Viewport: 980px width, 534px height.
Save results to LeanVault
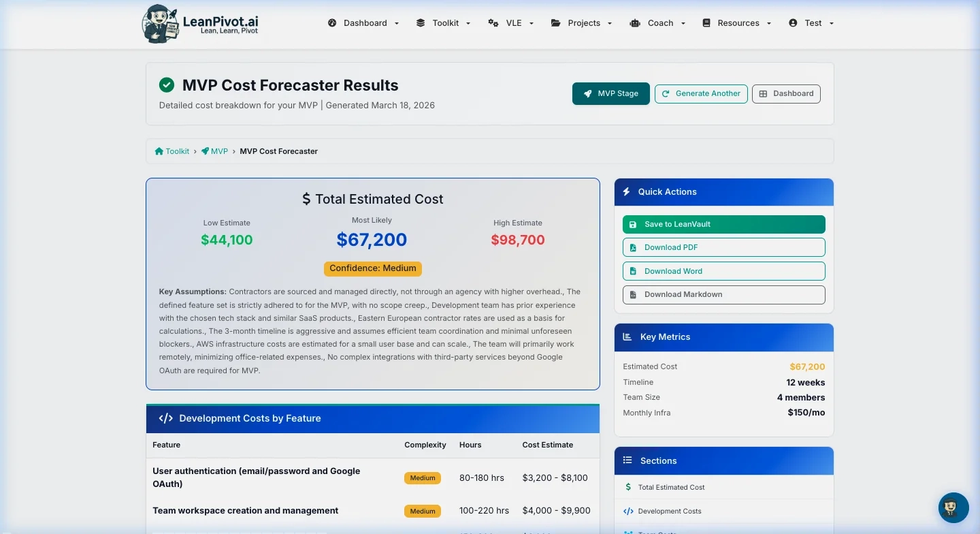(x=723, y=224)
